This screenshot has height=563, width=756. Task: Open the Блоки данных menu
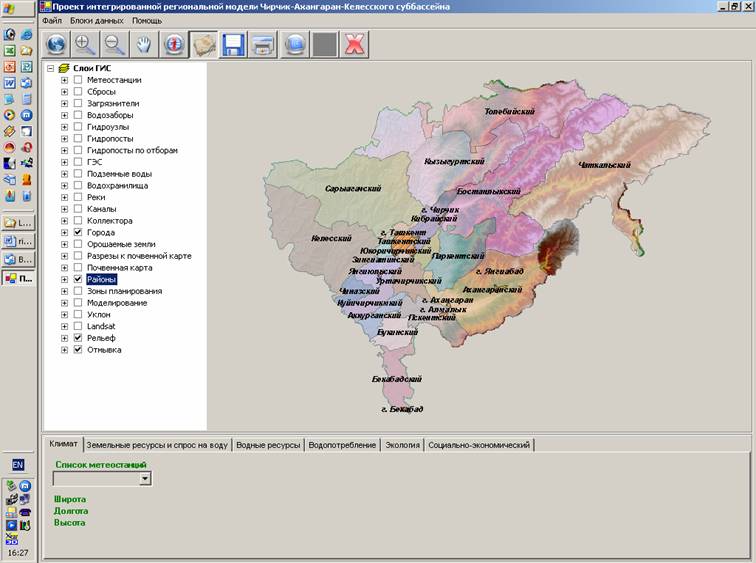pos(97,21)
